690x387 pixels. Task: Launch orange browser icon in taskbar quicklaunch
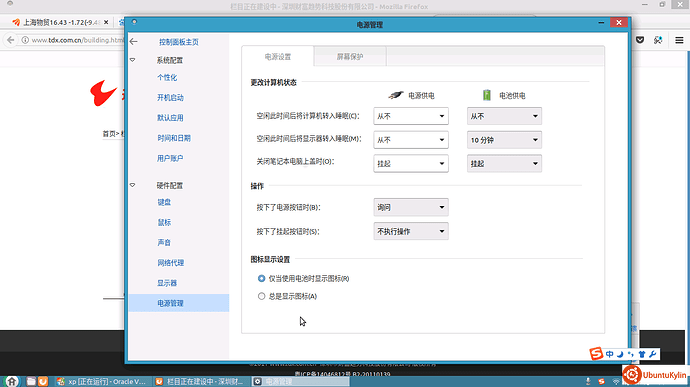pos(43,381)
